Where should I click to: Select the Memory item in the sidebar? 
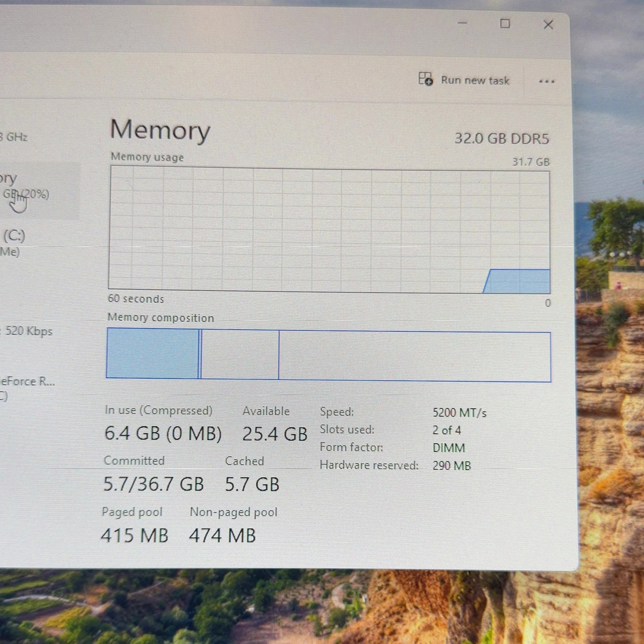pyautogui.click(x=38, y=189)
